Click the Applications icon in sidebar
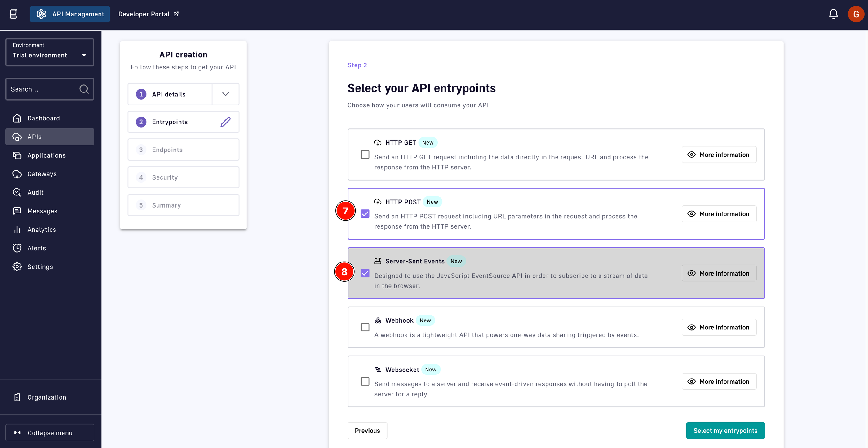868x448 pixels. (x=17, y=155)
